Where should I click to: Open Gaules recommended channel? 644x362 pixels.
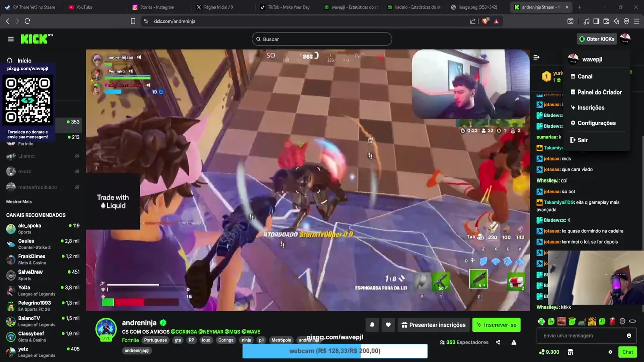[x=42, y=244]
